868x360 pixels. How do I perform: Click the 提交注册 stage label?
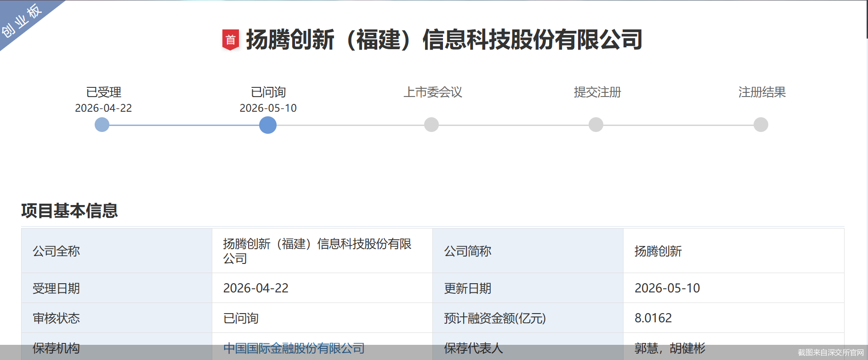click(x=597, y=92)
